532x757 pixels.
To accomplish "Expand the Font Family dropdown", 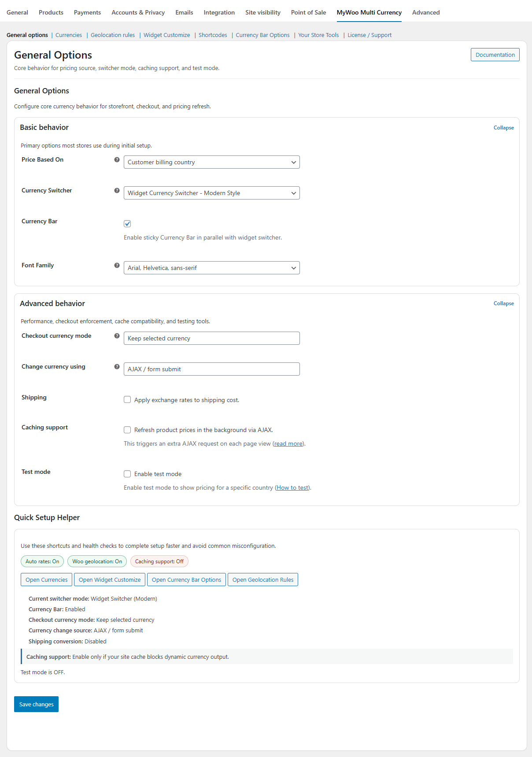I will (211, 268).
